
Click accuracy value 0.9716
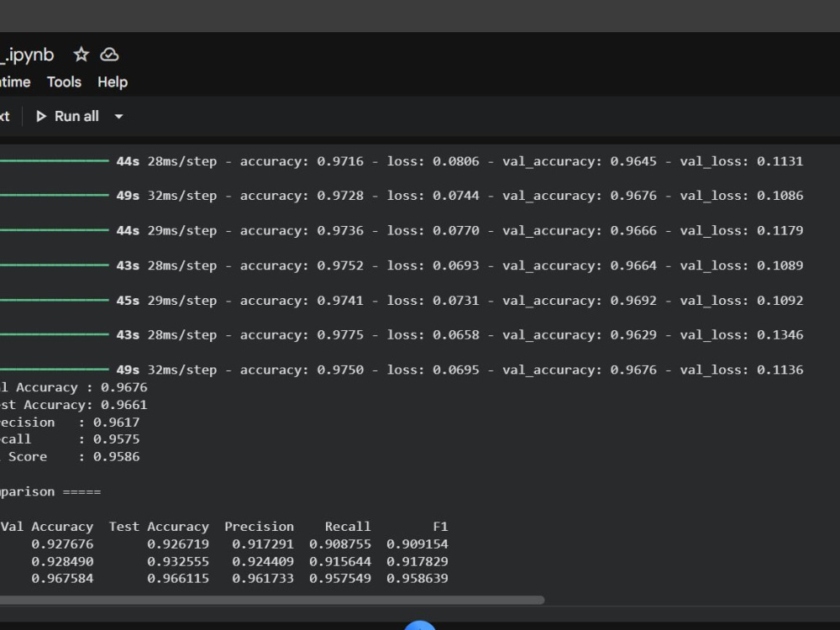click(339, 161)
